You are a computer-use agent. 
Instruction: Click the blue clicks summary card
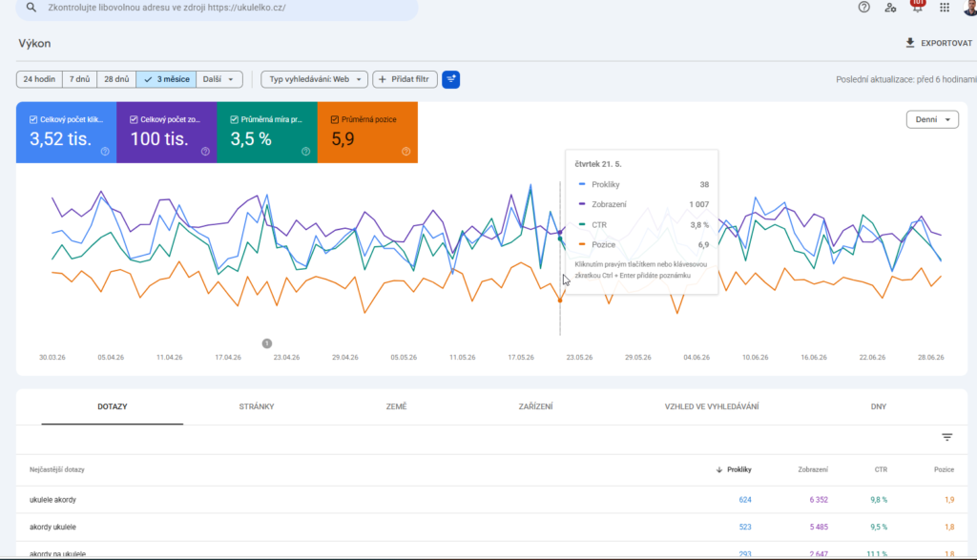pos(66,133)
